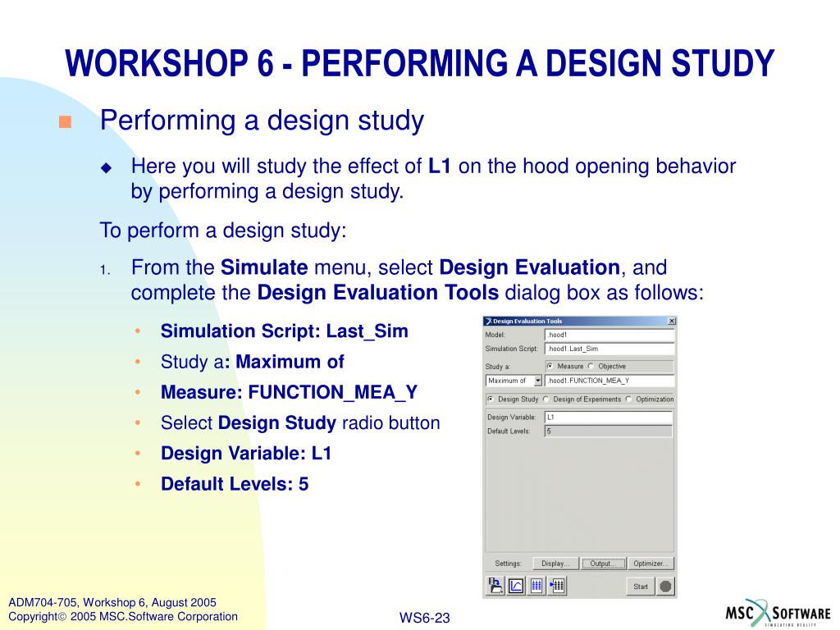Click the Display... settings button

coord(555,563)
